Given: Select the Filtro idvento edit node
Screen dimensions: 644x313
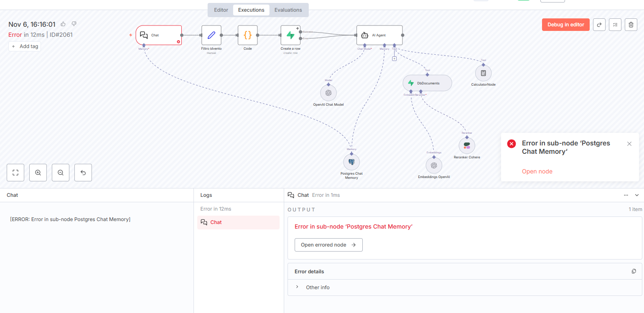Looking at the screenshot, I should coord(211,35).
